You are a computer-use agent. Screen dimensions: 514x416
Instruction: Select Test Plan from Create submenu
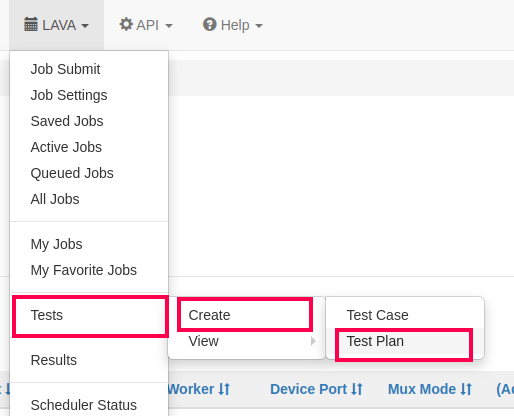point(405,341)
